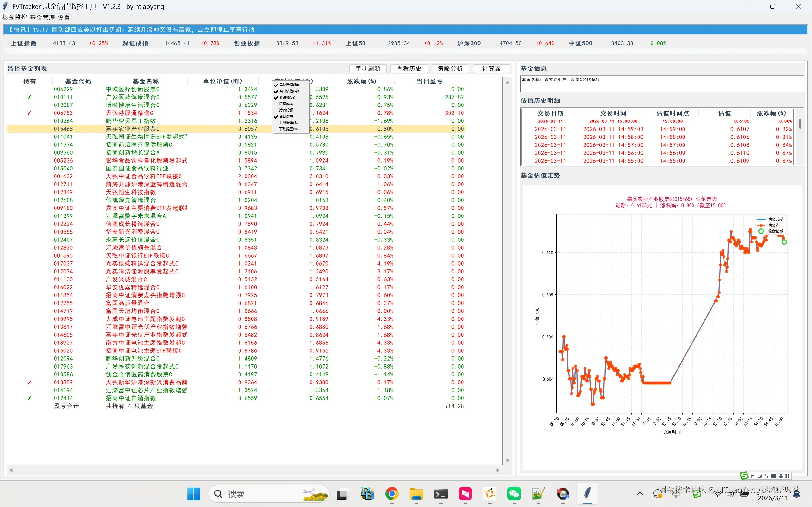Screen dimensions: 812x507
Task: Click the 策略分析 button
Action: [x=450, y=68]
